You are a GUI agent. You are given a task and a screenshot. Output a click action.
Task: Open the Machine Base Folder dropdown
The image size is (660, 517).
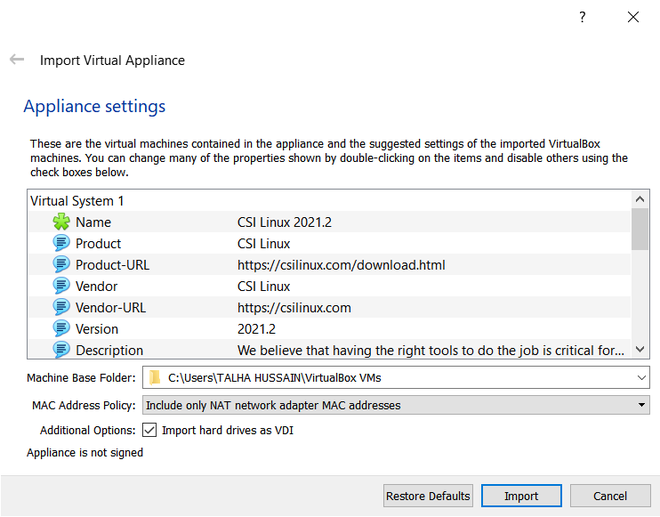point(641,378)
